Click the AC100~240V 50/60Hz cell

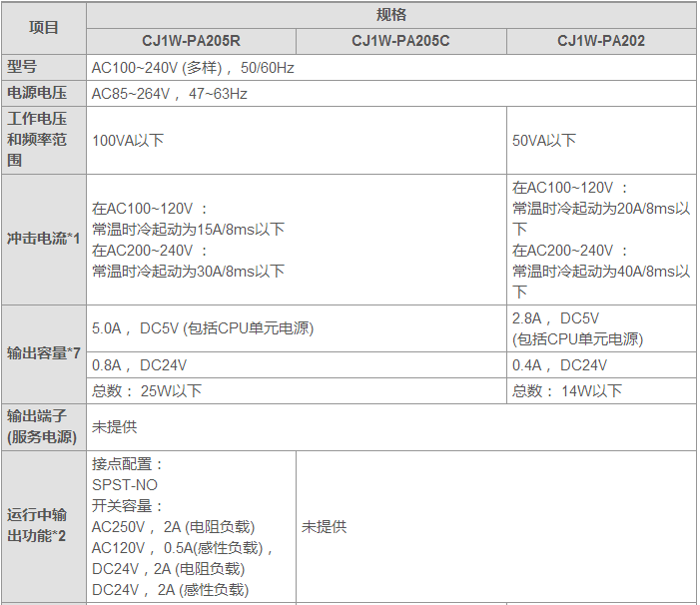pos(193,68)
